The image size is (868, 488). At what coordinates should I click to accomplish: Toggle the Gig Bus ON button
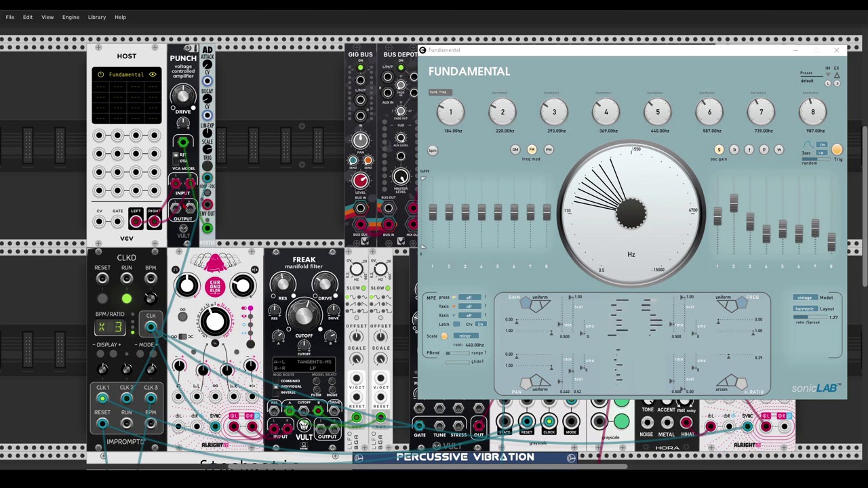tap(360, 68)
